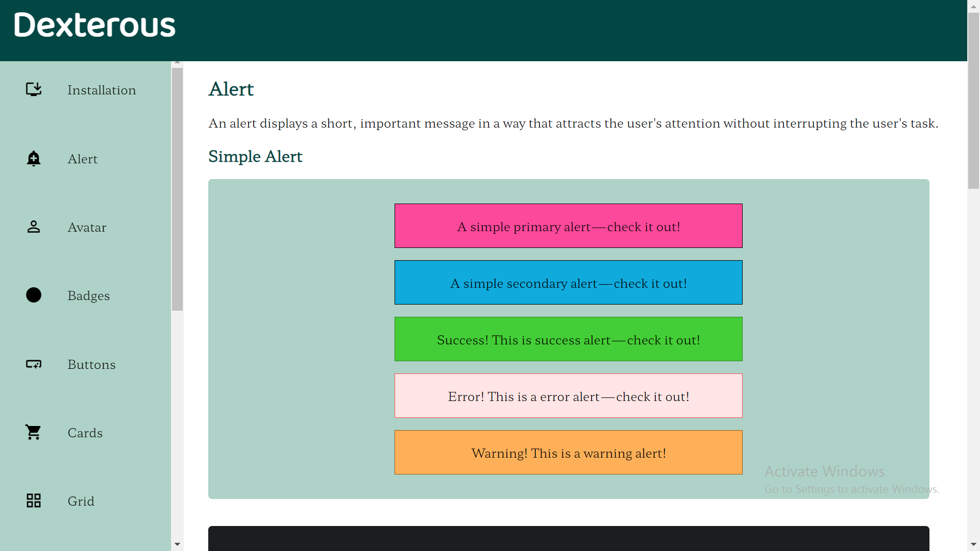980x551 pixels.
Task: Click the pink primary alert color block
Action: coord(568,226)
